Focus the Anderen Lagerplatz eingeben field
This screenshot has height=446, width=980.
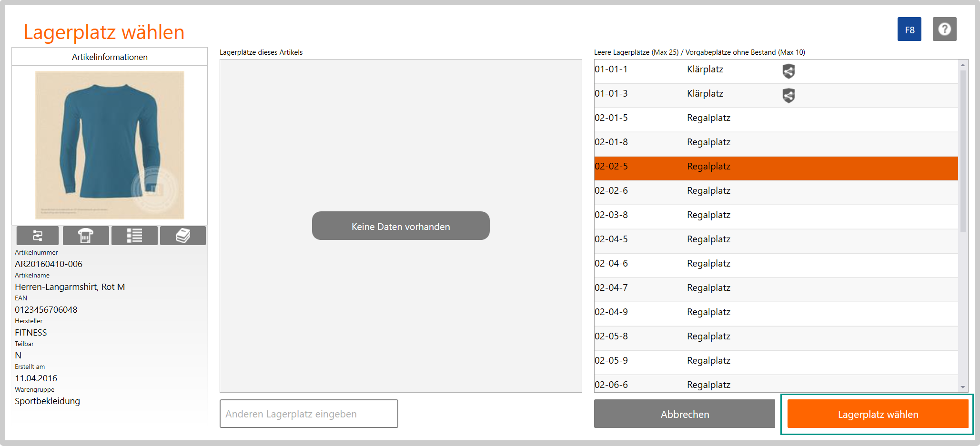point(309,414)
